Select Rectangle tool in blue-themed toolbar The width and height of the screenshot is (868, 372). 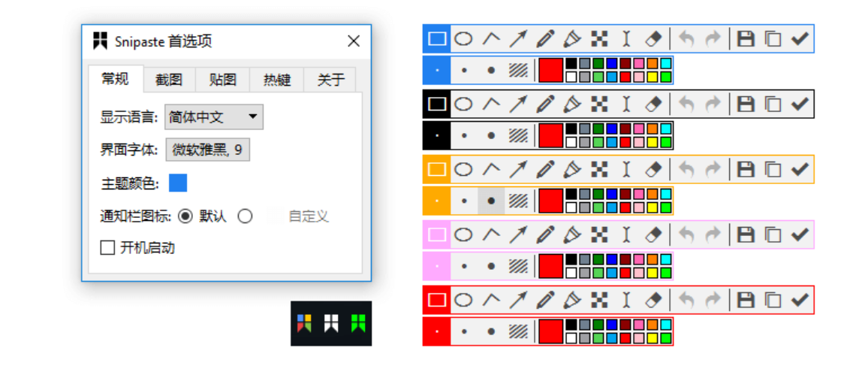coord(437,39)
